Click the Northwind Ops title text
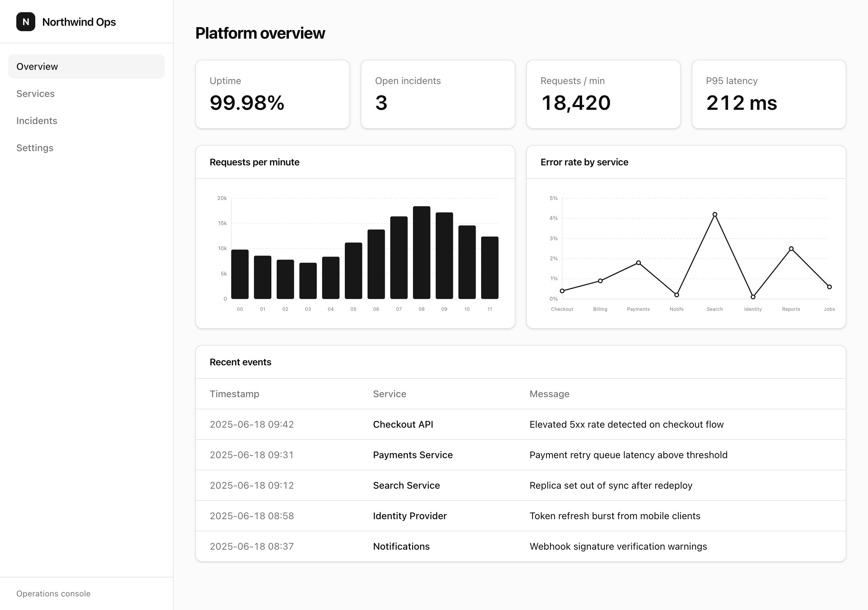Screen dimensions: 868x610 [x=79, y=22]
